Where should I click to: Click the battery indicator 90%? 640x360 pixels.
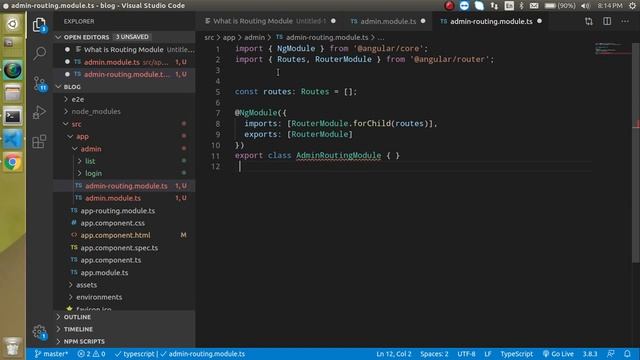click(x=560, y=6)
